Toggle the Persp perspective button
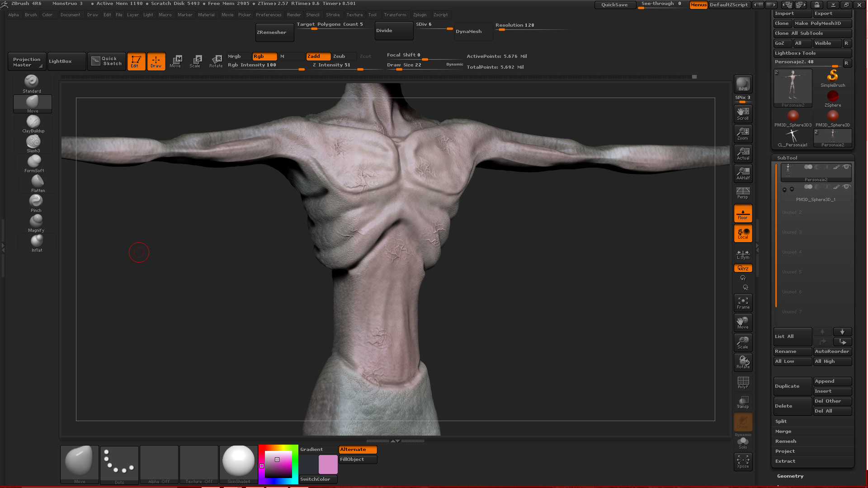The image size is (868, 488). (743, 193)
